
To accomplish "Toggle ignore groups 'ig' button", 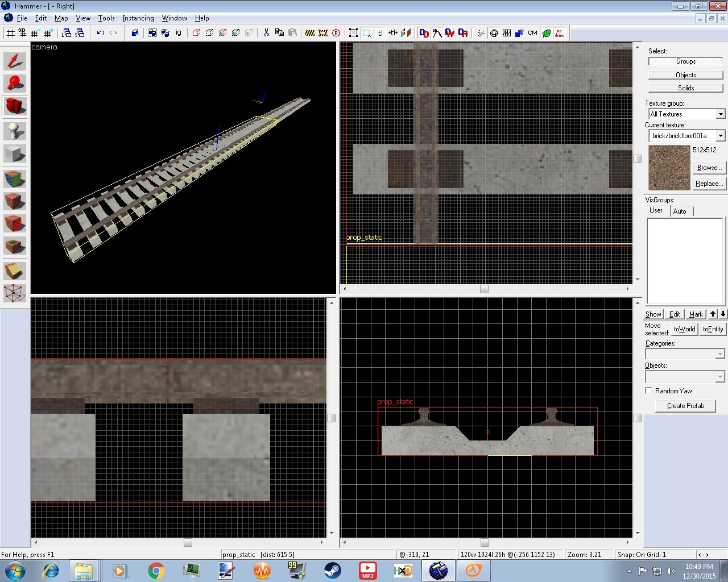I will 179,33.
